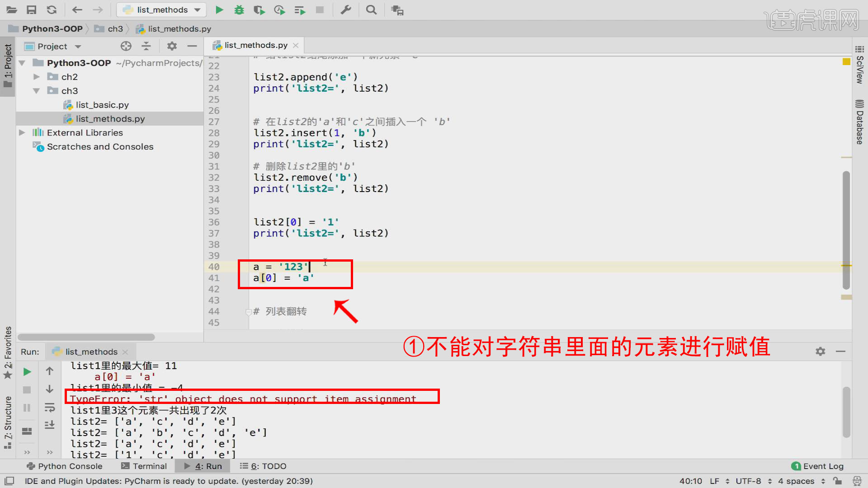Click the UTF-8 encoding indicator
Viewport: 868px width, 488px height.
pos(748,481)
